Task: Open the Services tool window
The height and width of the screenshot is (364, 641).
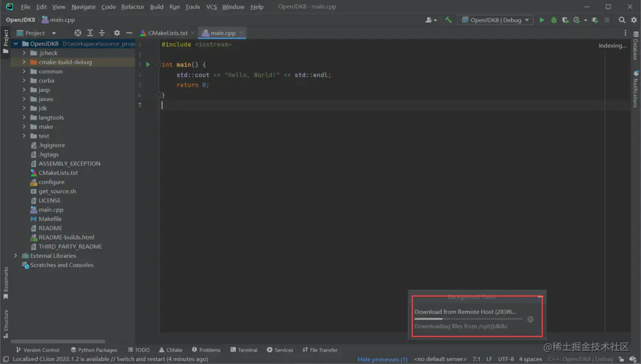Action: [x=279, y=350]
